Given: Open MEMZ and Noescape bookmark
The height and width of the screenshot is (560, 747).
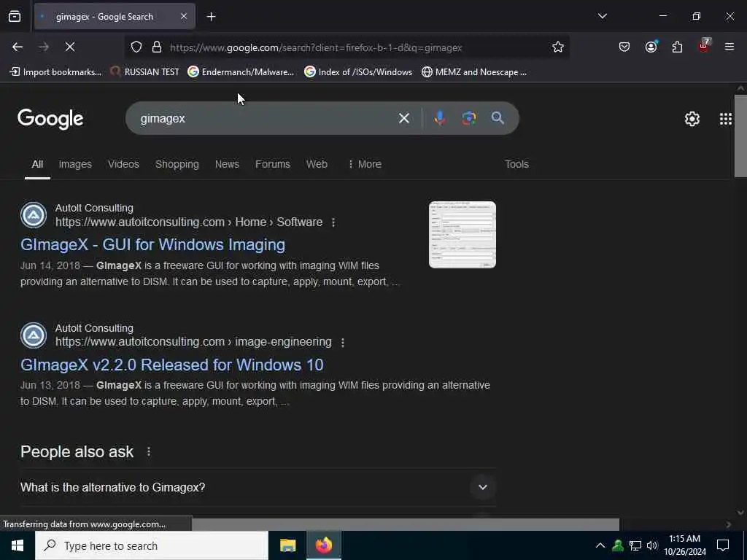Looking at the screenshot, I should coord(474,72).
